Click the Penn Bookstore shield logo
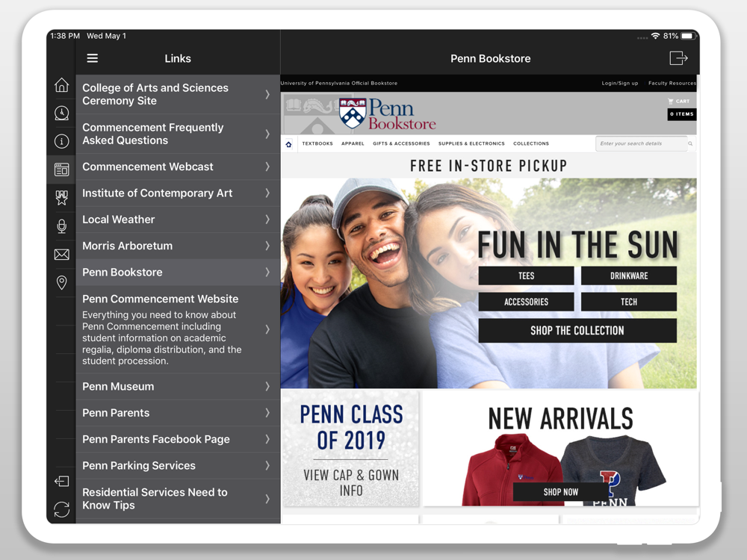 [x=353, y=113]
